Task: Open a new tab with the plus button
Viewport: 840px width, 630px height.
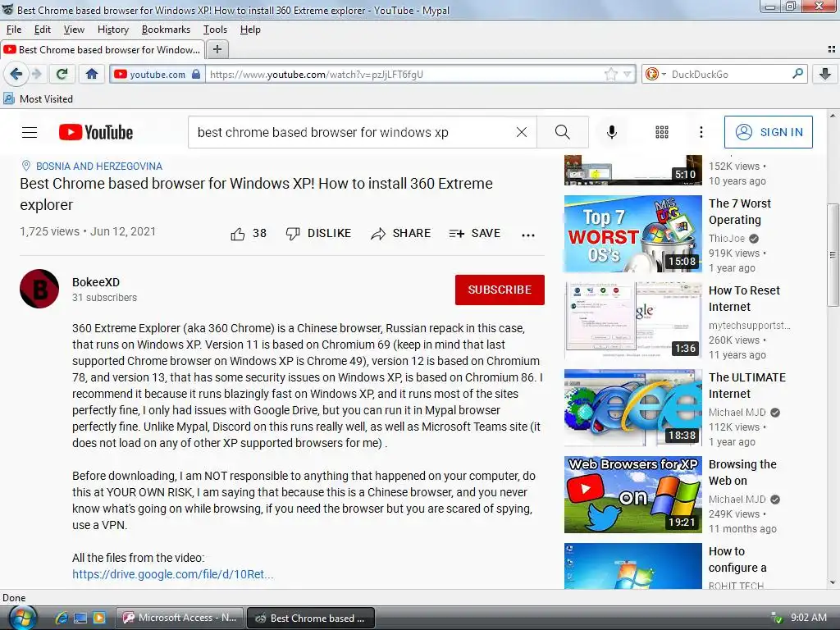Action: pos(217,49)
